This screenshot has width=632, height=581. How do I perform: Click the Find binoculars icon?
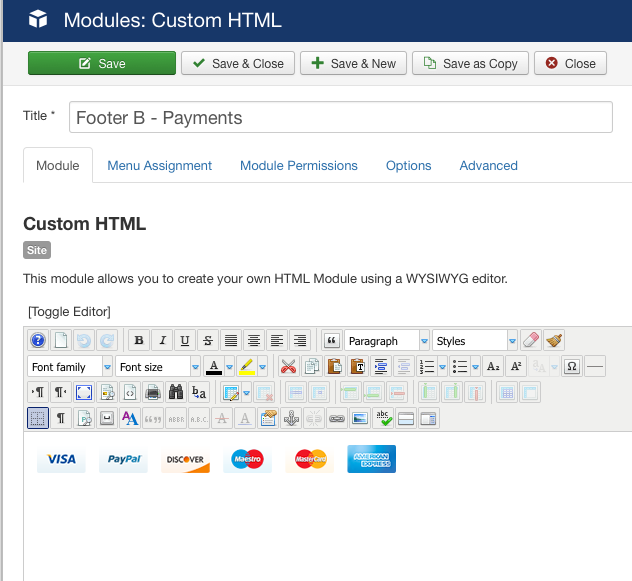pos(176,392)
